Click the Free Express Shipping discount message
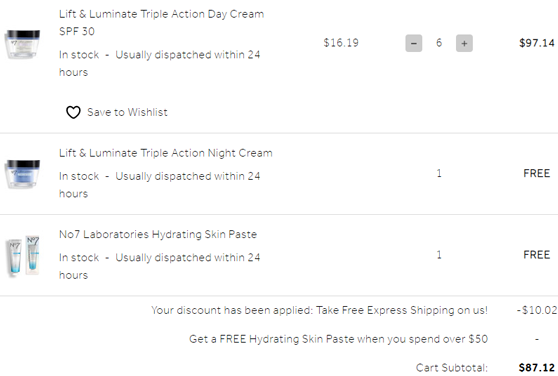 [320, 310]
